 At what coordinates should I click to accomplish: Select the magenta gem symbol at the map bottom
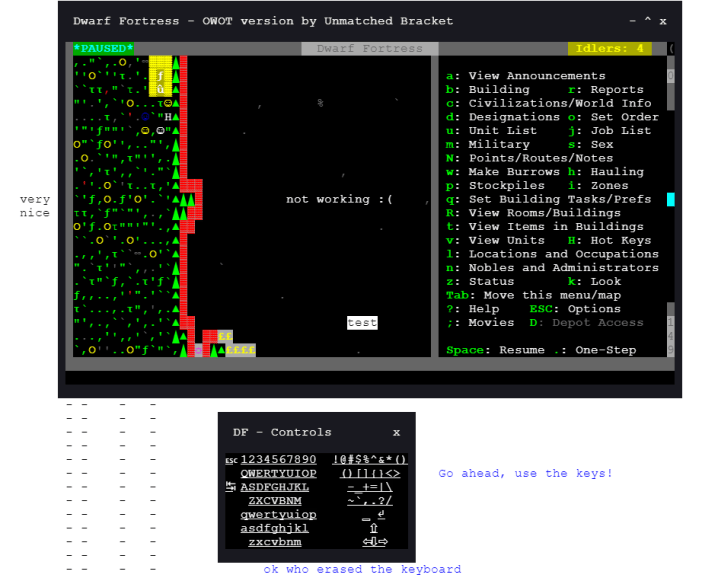(x=199, y=350)
